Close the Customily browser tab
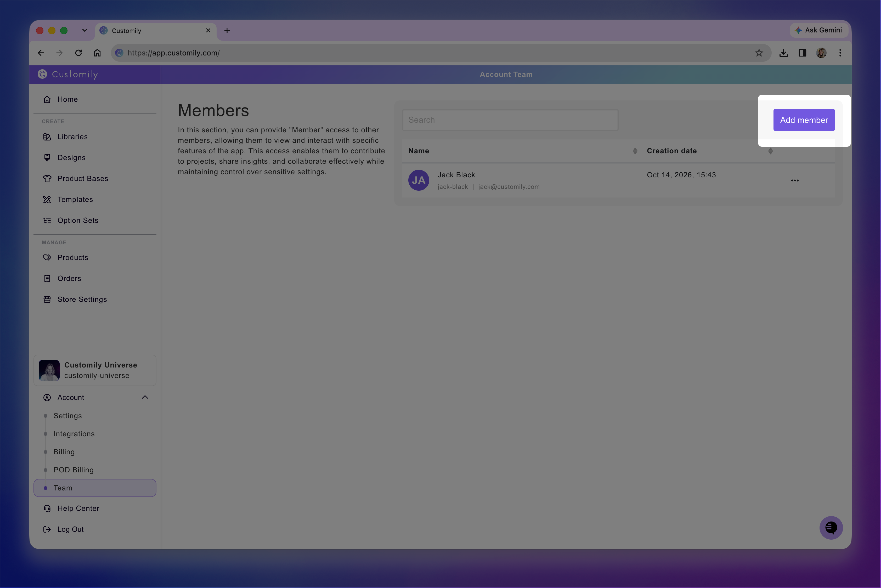 208,30
